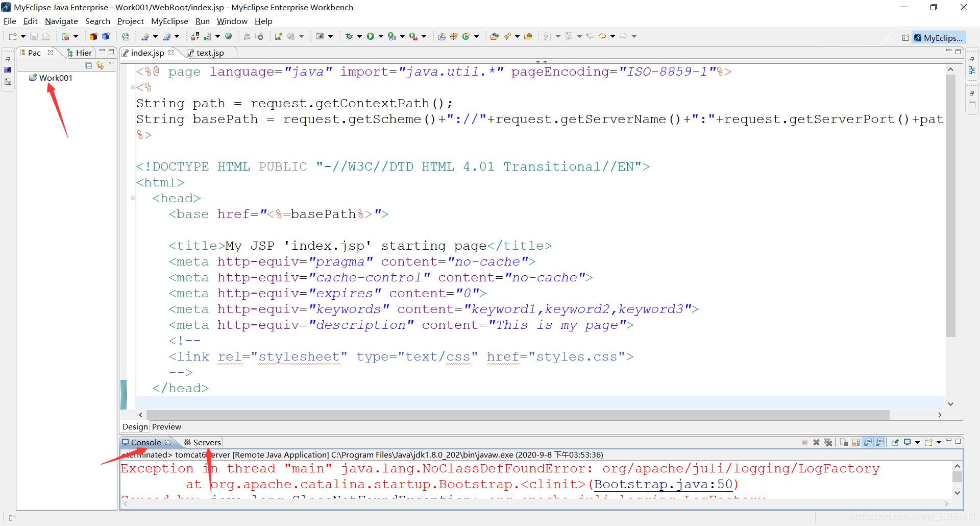This screenshot has height=526, width=980.
Task: Open Display Selected Console dropdown arrow
Action: pos(917,442)
